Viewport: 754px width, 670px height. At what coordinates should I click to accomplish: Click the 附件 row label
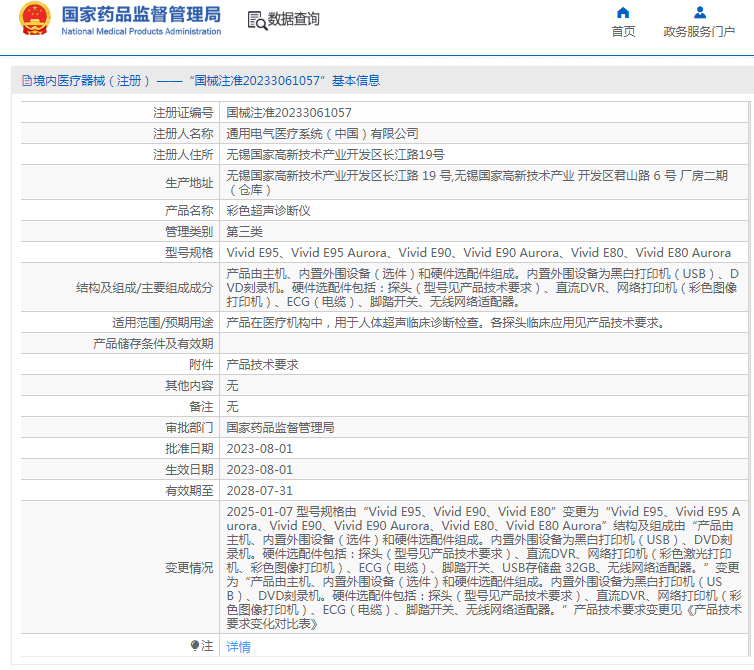201,365
